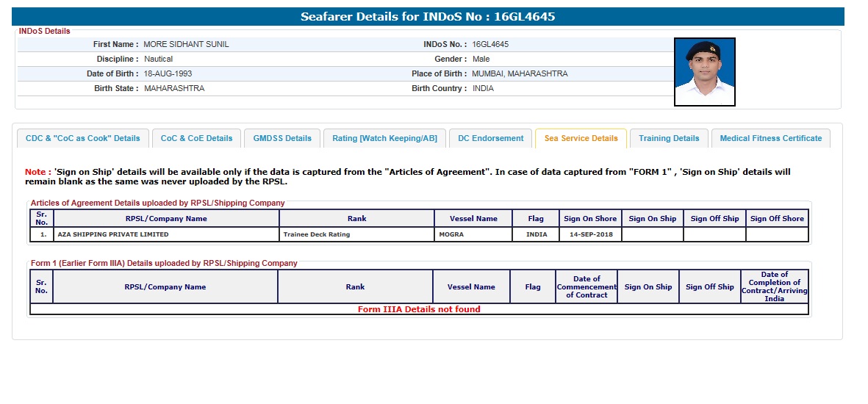Open the DC Endorsement tab
Image resolution: width=868 pixels, height=404 pixels.
490,138
